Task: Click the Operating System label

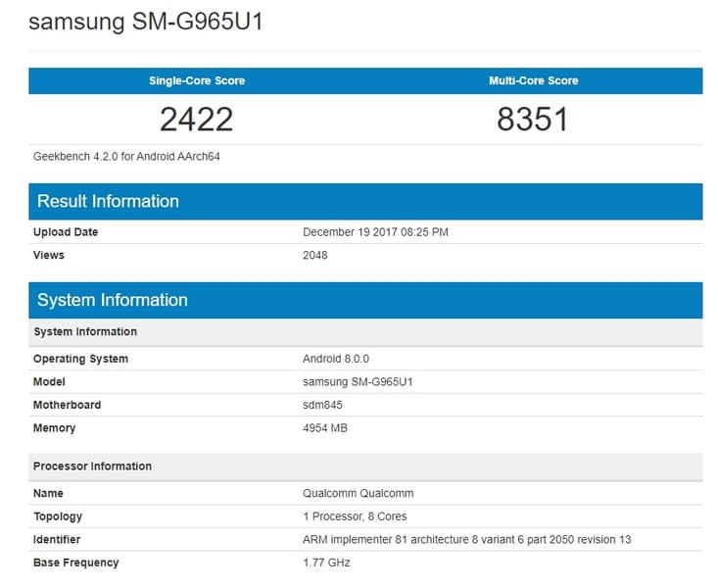Action: click(x=80, y=360)
